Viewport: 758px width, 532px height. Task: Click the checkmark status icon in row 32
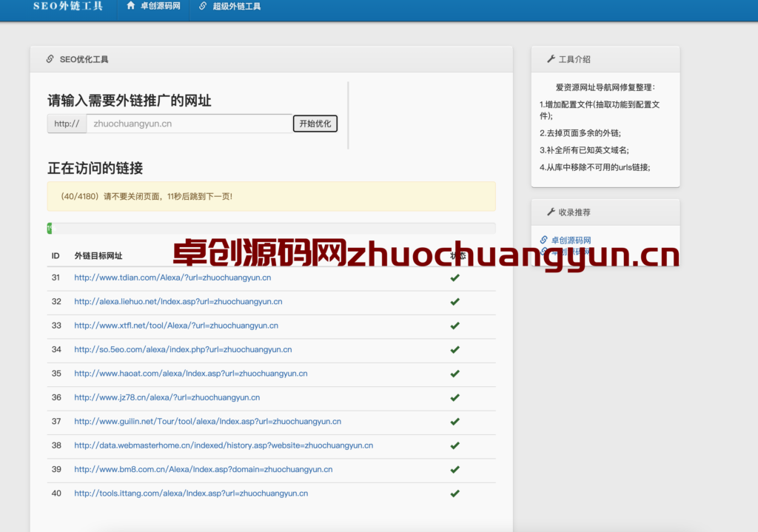point(455,301)
